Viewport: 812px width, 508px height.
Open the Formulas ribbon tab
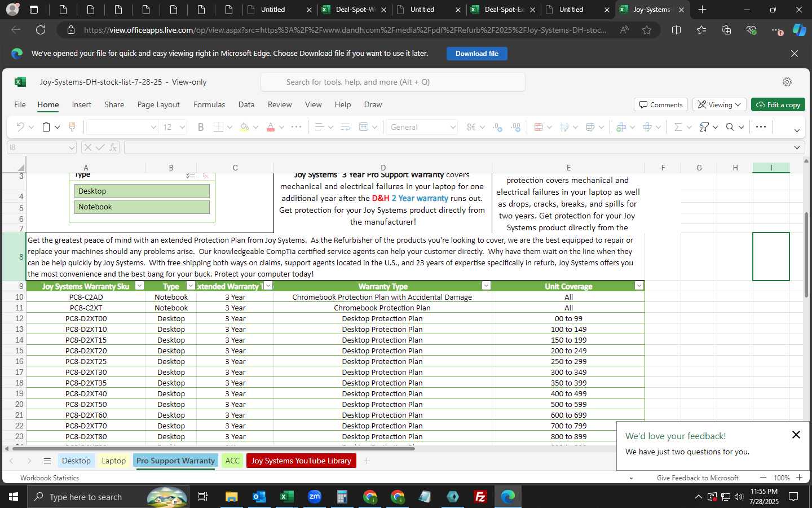[x=209, y=104]
